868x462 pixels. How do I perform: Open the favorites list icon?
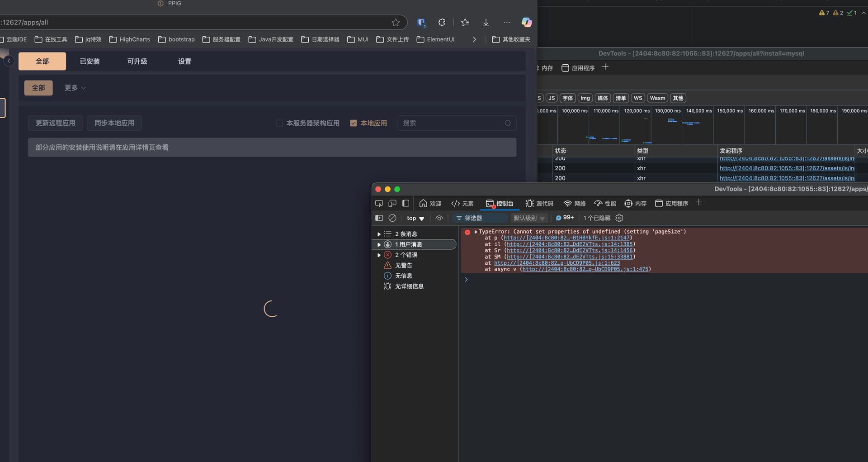click(465, 22)
